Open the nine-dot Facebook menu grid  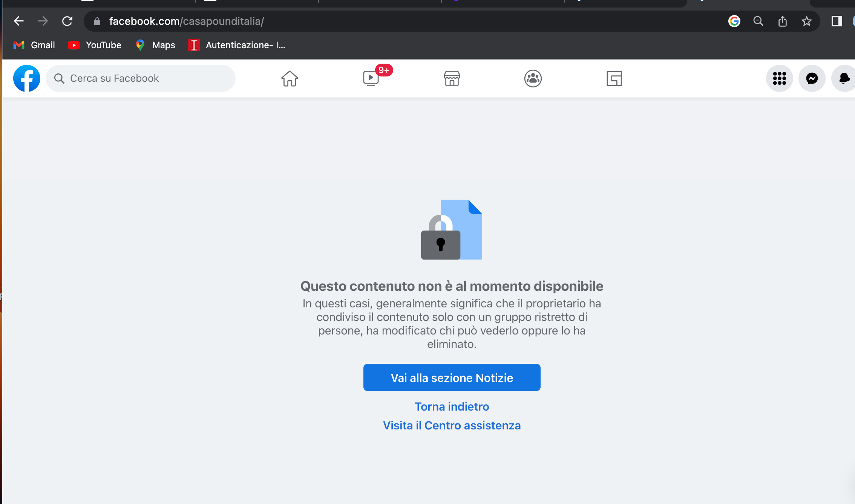point(779,78)
